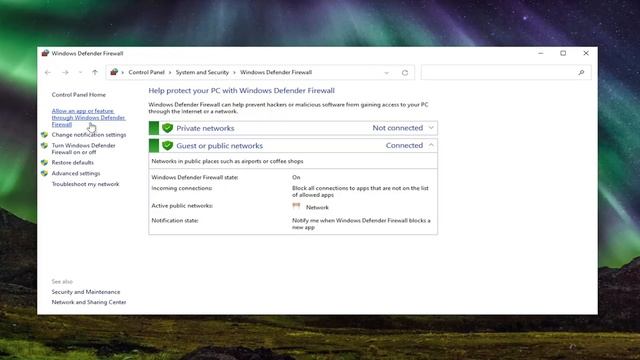Navigate to Control Panel breadcrumb

click(147, 72)
